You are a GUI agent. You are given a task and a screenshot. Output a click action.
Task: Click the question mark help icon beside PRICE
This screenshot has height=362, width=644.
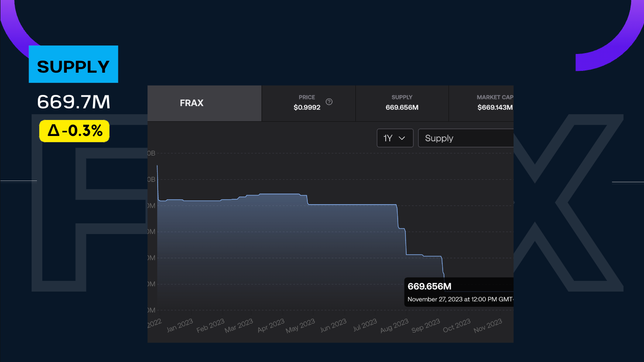pos(329,102)
